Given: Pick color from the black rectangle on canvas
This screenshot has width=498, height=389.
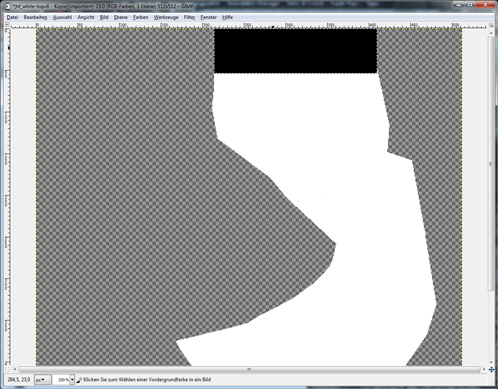Looking at the screenshot, I should point(295,51).
